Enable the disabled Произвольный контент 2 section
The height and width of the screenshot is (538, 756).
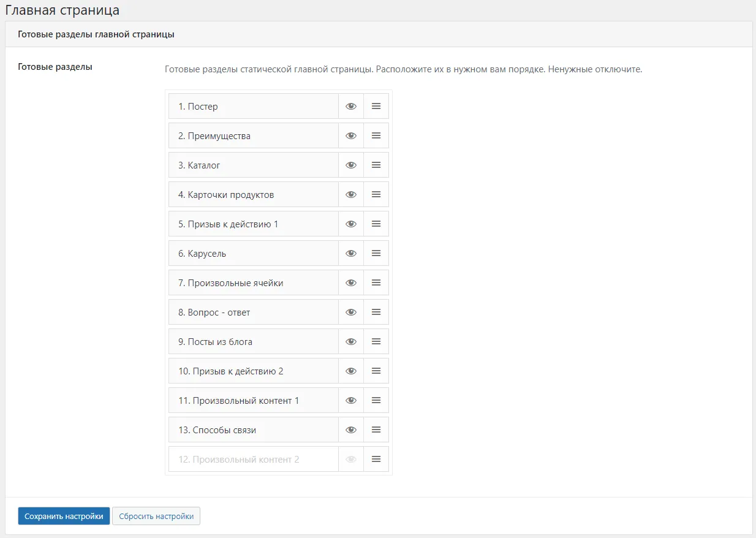point(351,459)
